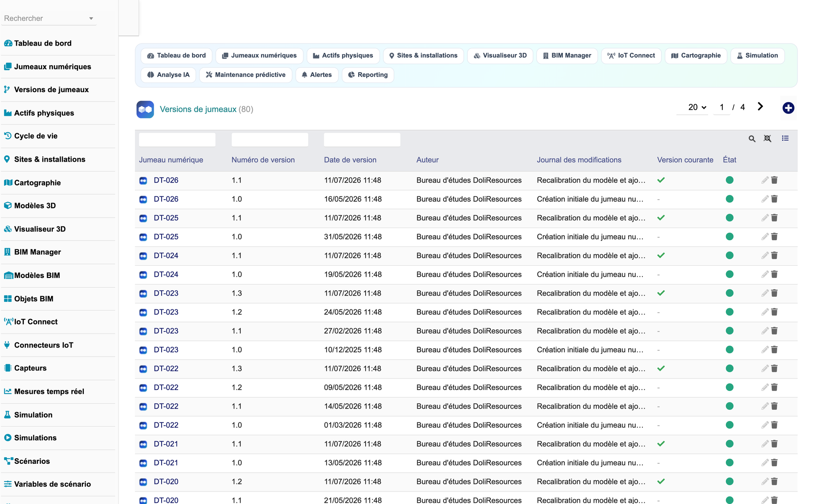Delete the DT-026 version 1.0 row
The width and height of the screenshot is (815, 504).
click(x=774, y=199)
